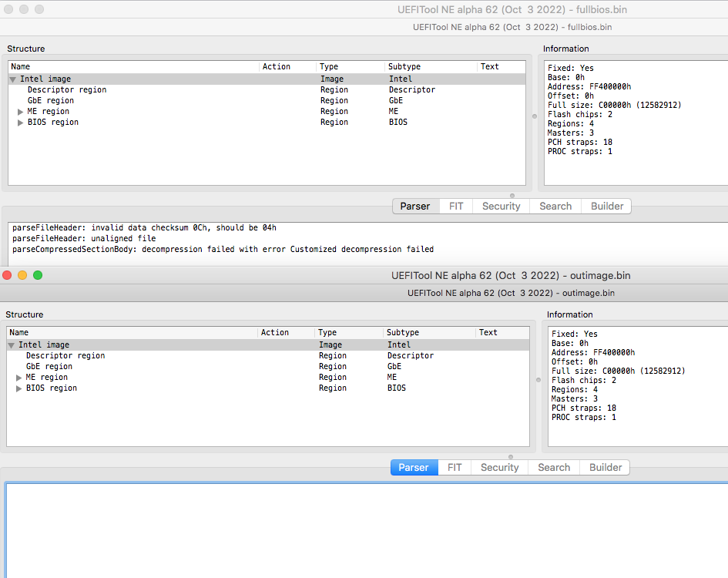The height and width of the screenshot is (578, 728).
Task: Click horizontal splitter handle above fullbios.bin tabs
Action: [x=512, y=196]
